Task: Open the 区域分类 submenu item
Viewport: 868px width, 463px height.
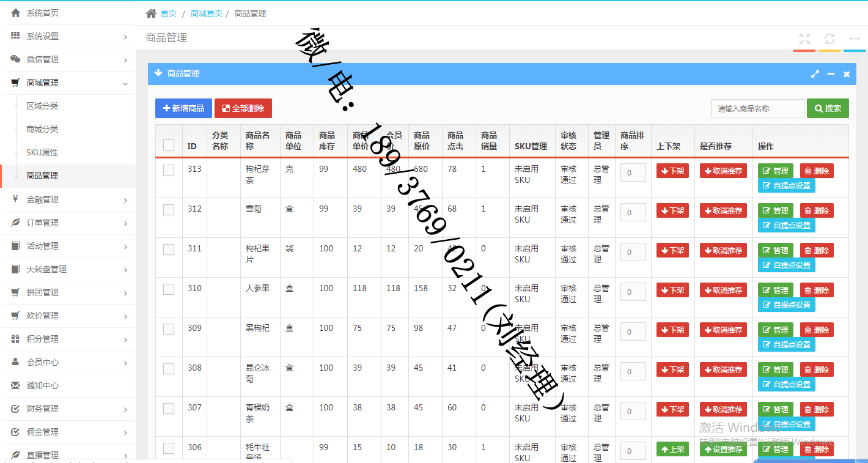Action: pos(42,106)
